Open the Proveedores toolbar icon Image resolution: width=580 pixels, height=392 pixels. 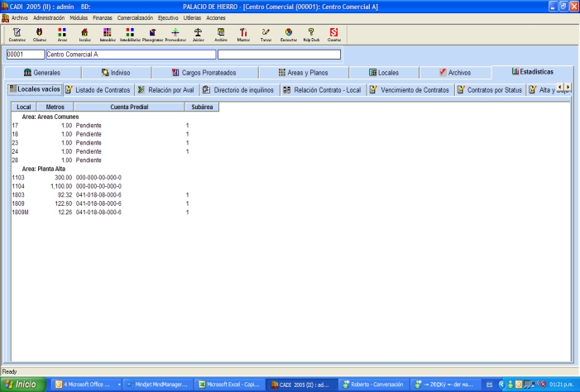point(175,33)
